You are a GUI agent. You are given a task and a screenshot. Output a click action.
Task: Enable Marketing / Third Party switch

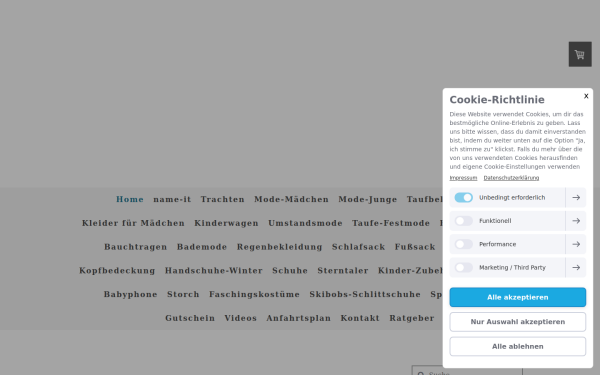tap(463, 267)
